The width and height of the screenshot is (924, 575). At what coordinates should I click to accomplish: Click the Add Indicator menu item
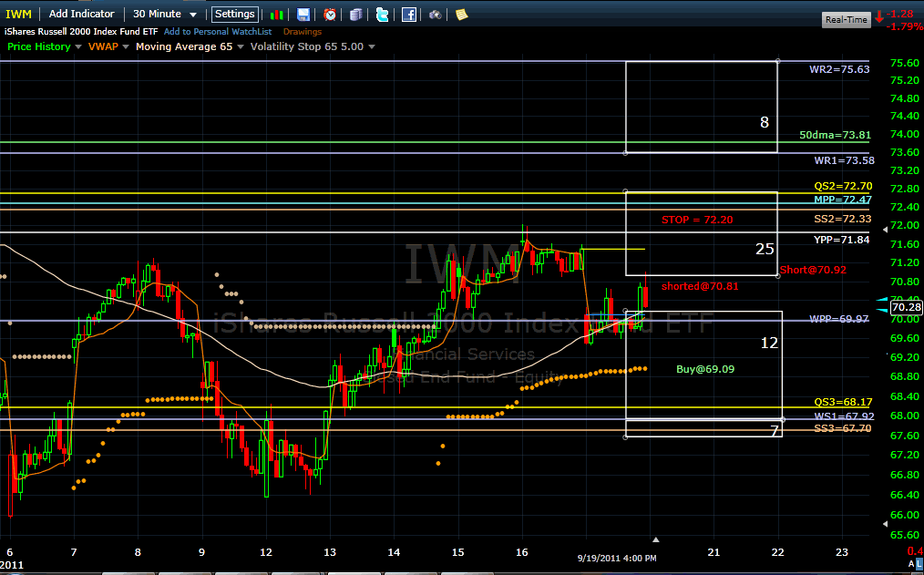(x=81, y=14)
